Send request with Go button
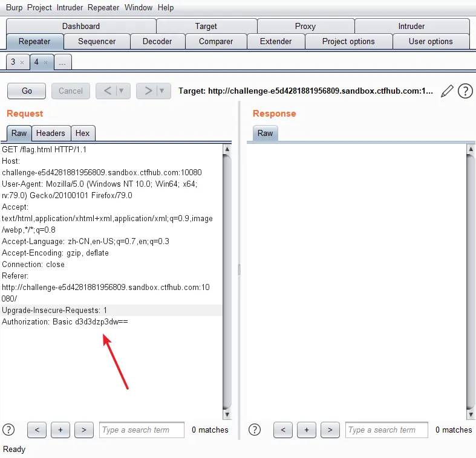 point(27,91)
